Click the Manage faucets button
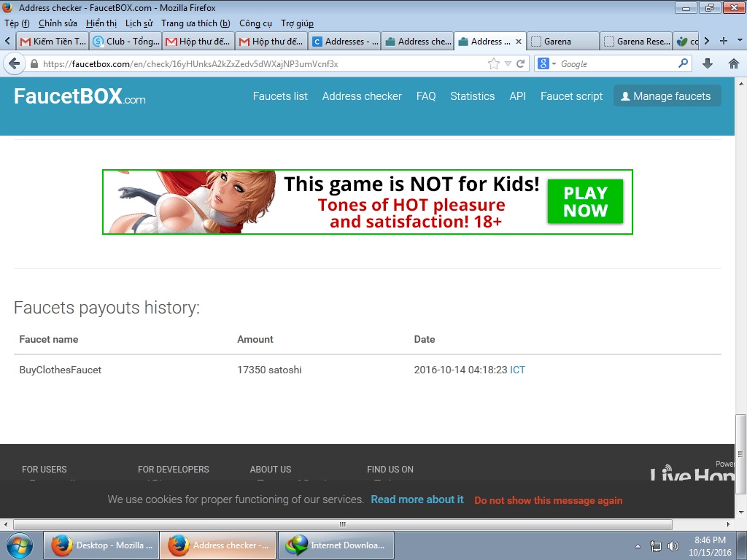The width and height of the screenshot is (747, 560). click(x=667, y=96)
